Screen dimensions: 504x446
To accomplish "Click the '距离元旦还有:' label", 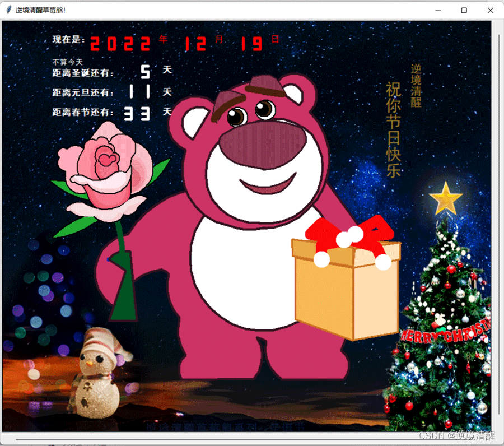I will pyautogui.click(x=83, y=92).
